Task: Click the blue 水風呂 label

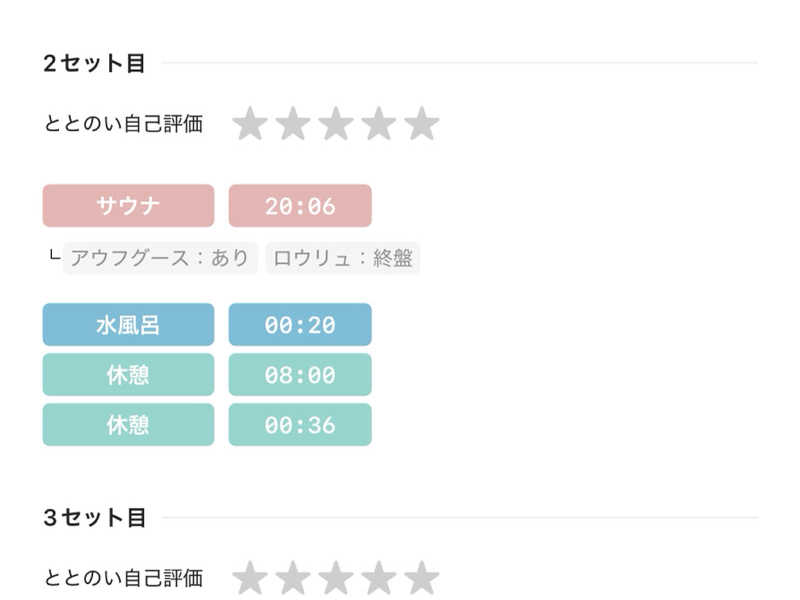Action: pyautogui.click(x=128, y=325)
